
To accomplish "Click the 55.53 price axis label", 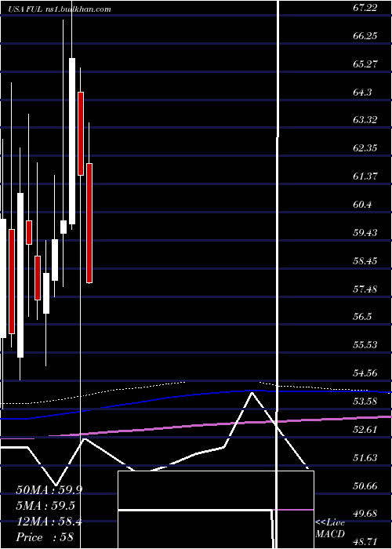I will (x=365, y=345).
